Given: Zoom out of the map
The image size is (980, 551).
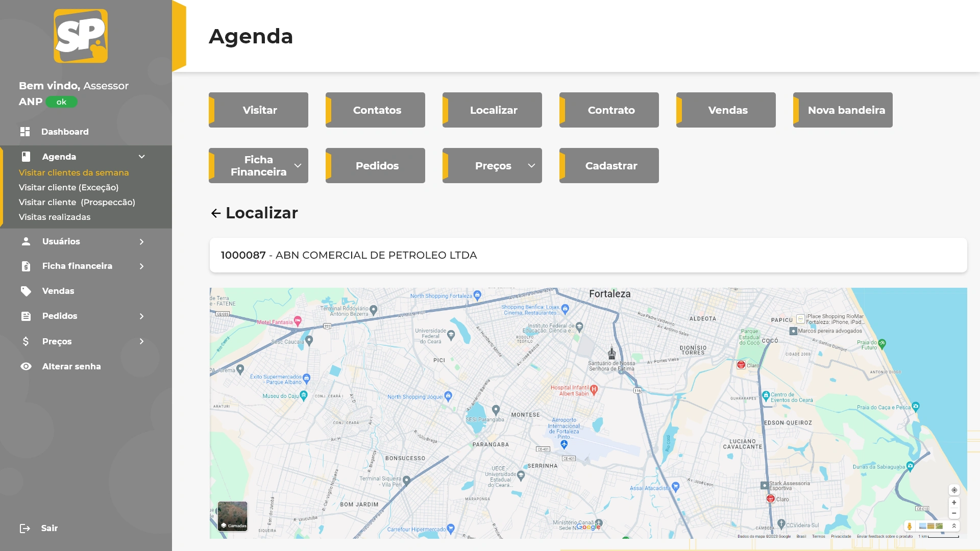Looking at the screenshot, I should [953, 513].
